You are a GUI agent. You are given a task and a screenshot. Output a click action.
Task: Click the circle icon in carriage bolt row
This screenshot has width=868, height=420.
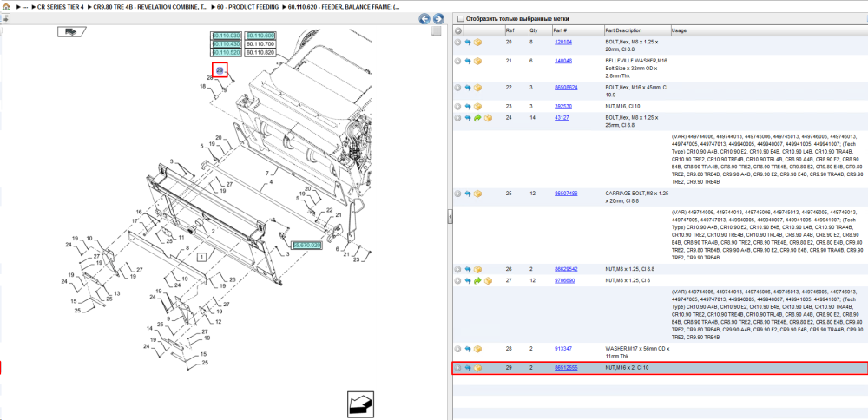point(457,194)
